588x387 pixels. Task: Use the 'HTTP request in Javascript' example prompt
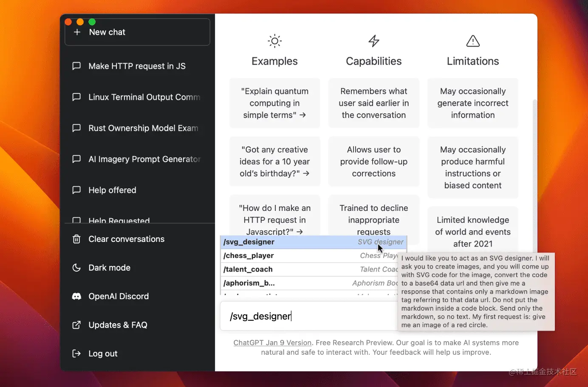point(275,216)
